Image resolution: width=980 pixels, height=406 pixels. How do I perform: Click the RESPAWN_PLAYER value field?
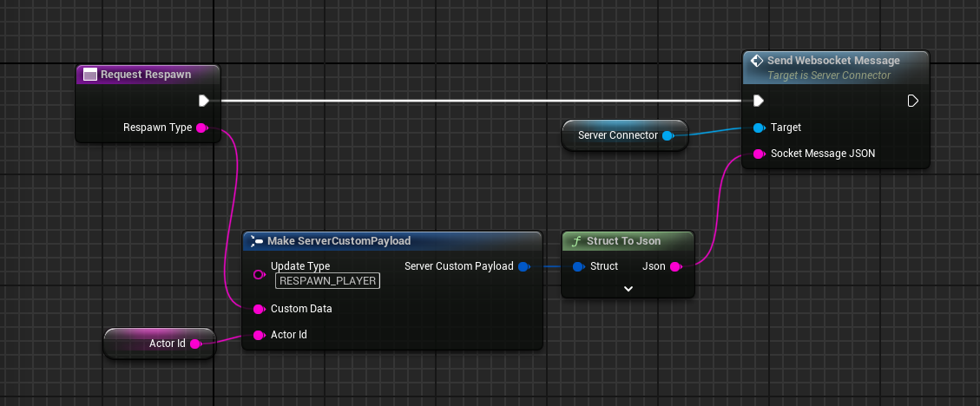coord(328,281)
